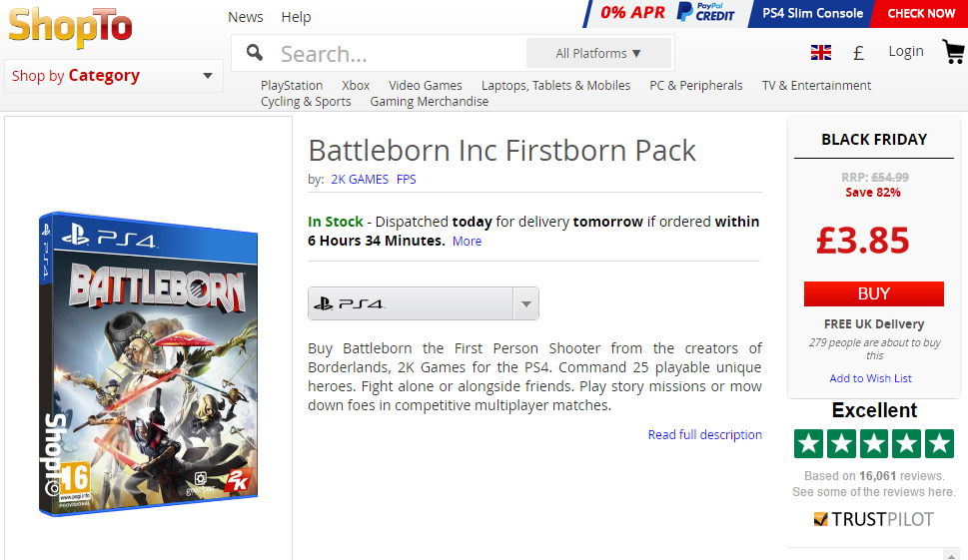Click Read full description link

tap(704, 434)
